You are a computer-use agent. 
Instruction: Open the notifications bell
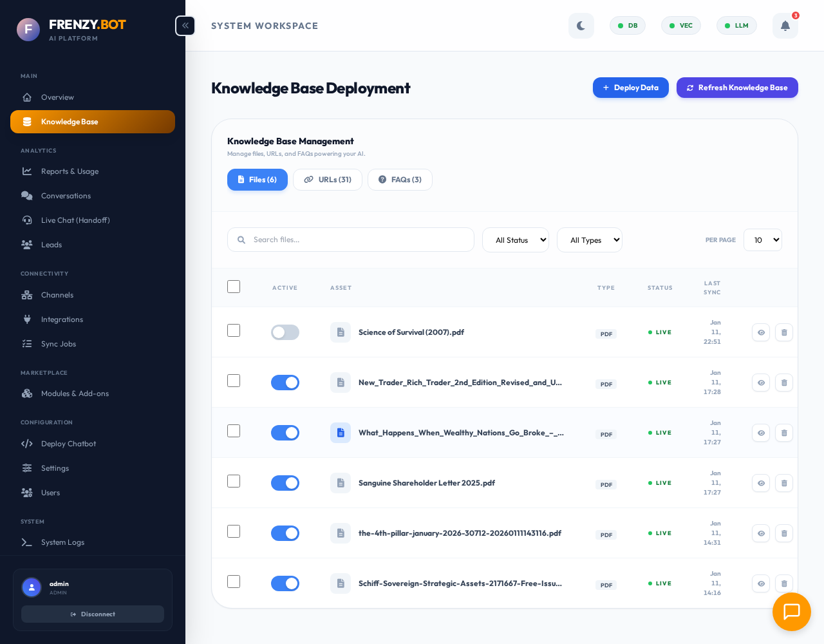pos(785,26)
